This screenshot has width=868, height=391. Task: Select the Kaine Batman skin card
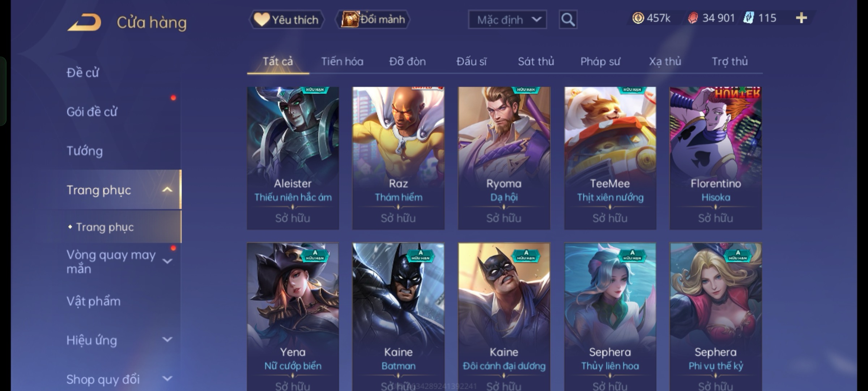pyautogui.click(x=398, y=317)
